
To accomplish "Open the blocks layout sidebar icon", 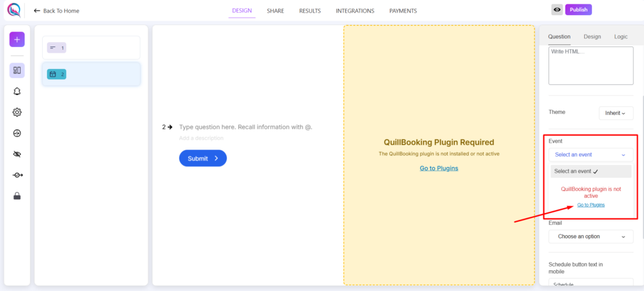I will coord(17,70).
